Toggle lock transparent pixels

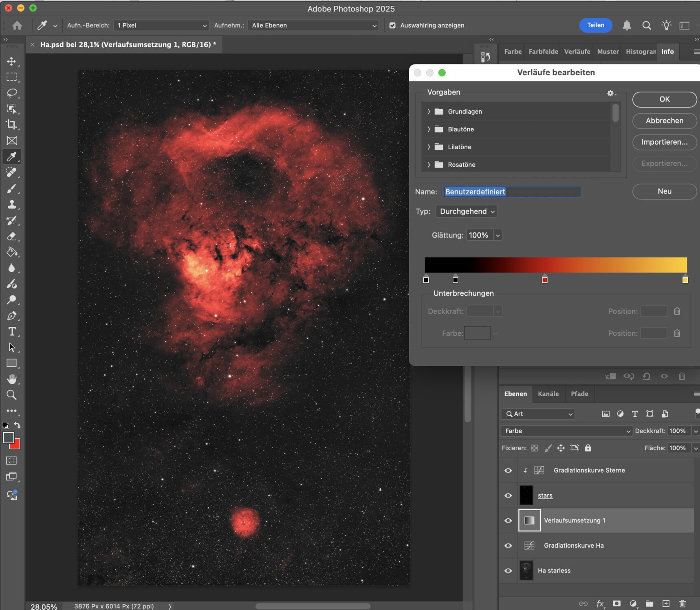[534, 448]
